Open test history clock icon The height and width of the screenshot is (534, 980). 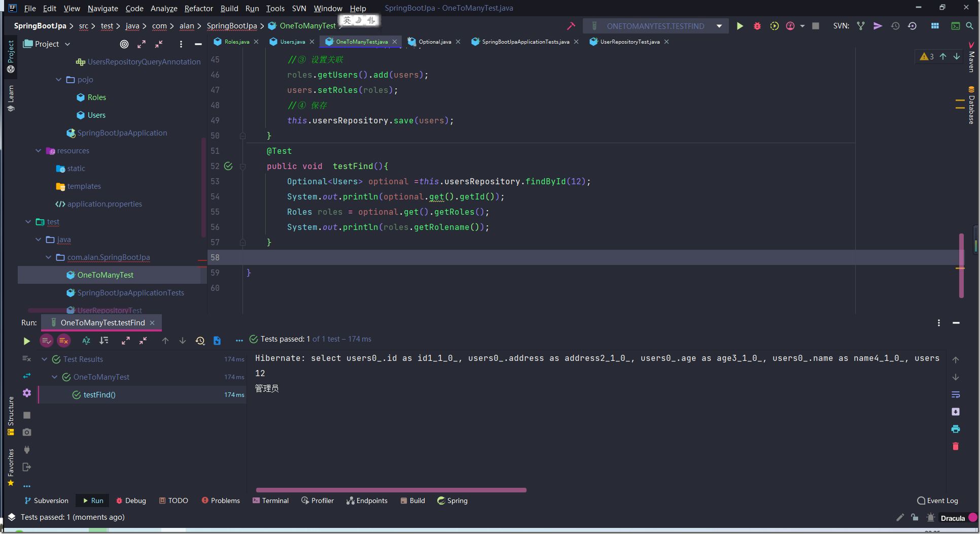click(200, 341)
